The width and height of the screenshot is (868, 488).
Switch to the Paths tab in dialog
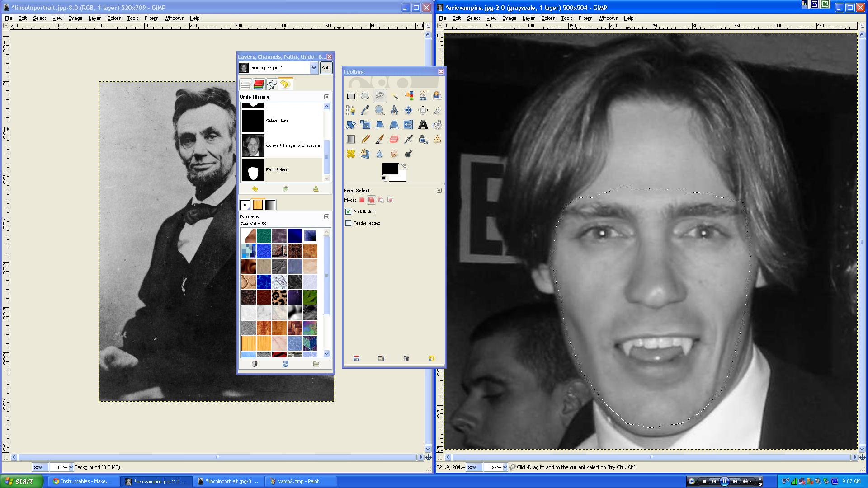272,84
